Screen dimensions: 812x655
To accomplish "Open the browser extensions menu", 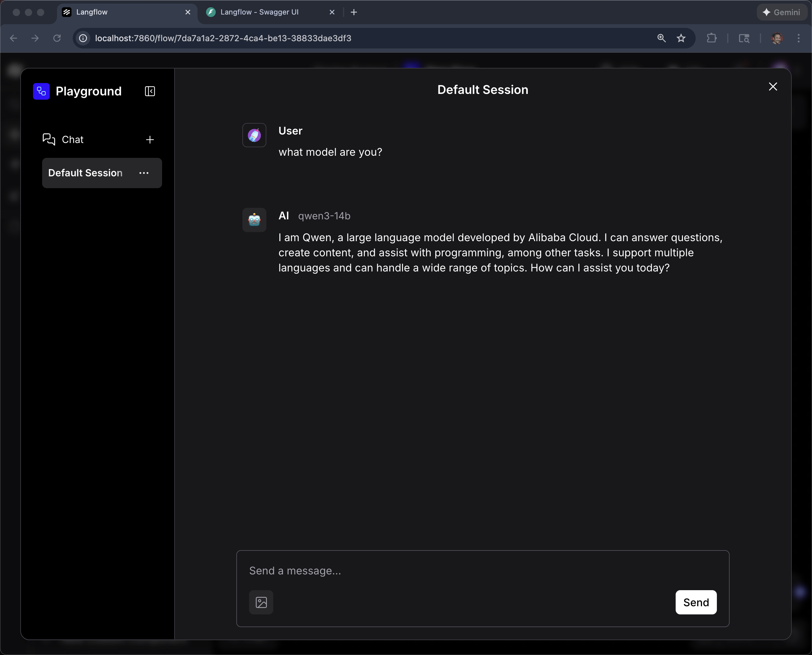I will tap(711, 38).
